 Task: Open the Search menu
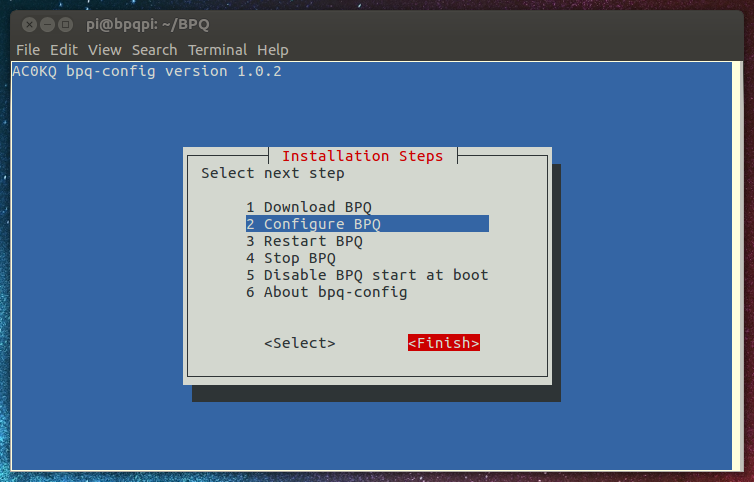tap(154, 50)
